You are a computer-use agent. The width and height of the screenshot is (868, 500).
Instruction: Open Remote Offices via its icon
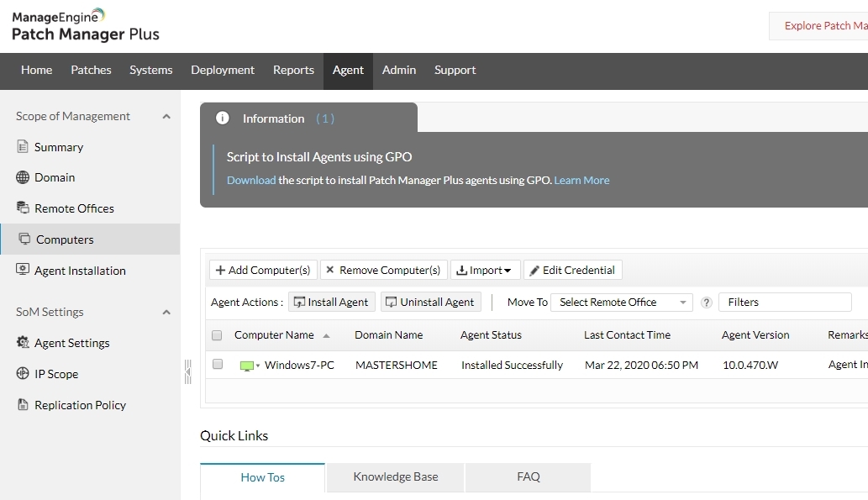tap(23, 208)
